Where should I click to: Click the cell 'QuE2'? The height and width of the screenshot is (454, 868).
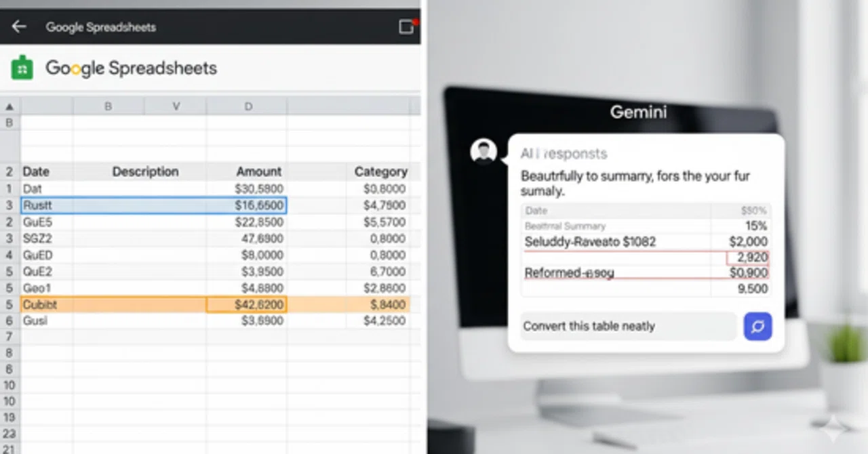[x=47, y=272]
